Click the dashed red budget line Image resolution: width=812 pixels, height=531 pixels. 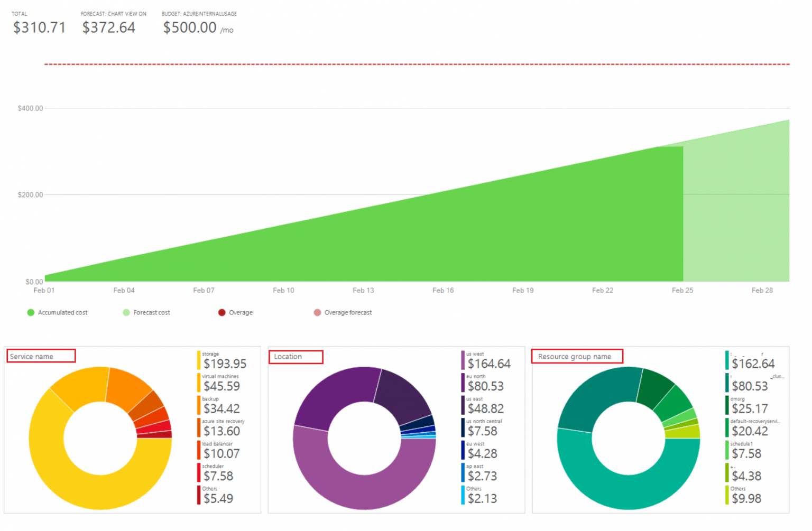coord(417,64)
